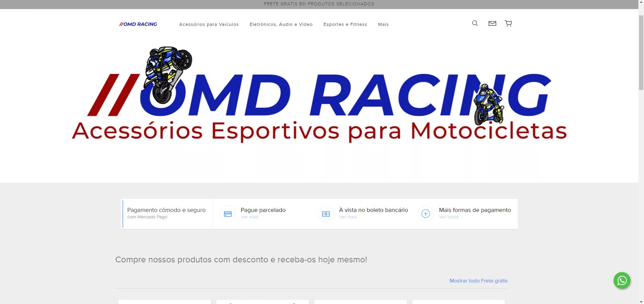The image size is (644, 304).
Task: Open the search magnifier icon
Action: tap(475, 23)
